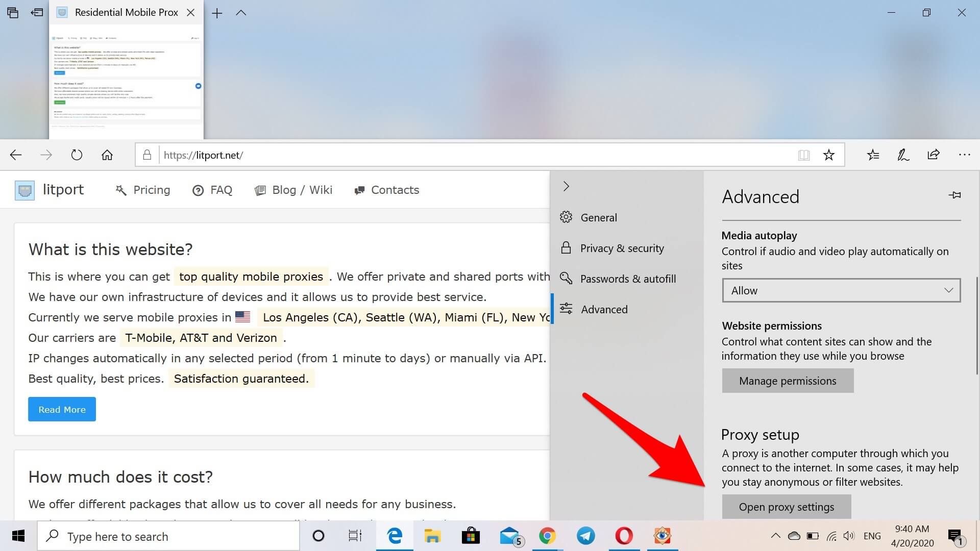The image size is (980, 551).
Task: Collapse the settings pane chevron
Action: (566, 186)
